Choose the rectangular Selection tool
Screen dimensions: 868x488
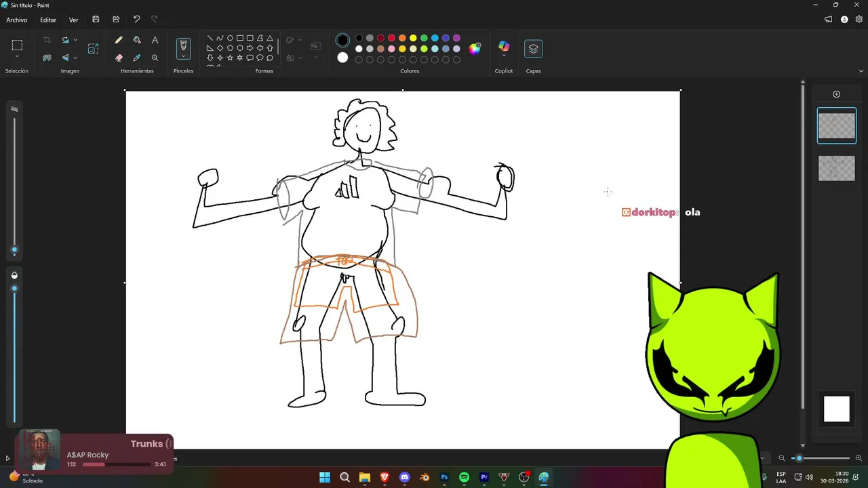(x=17, y=45)
